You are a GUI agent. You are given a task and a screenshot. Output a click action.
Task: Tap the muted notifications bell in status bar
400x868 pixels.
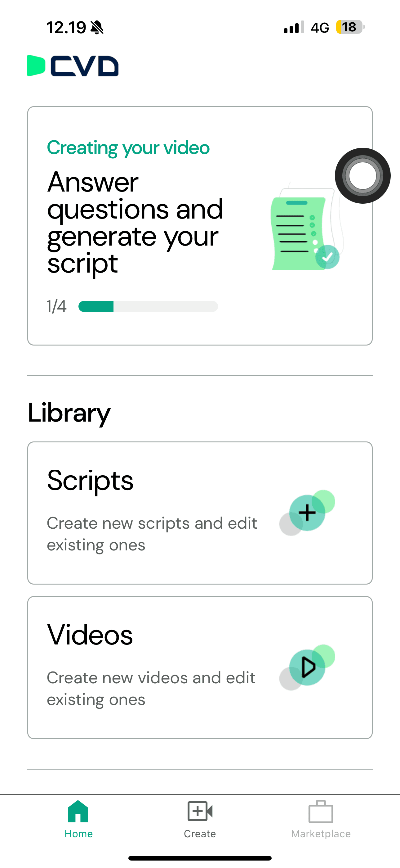point(97,27)
